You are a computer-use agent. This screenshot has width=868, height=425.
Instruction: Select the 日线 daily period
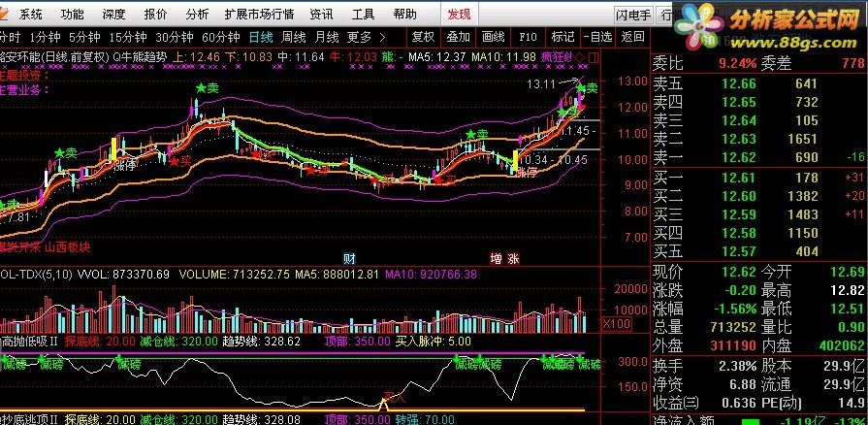[261, 37]
